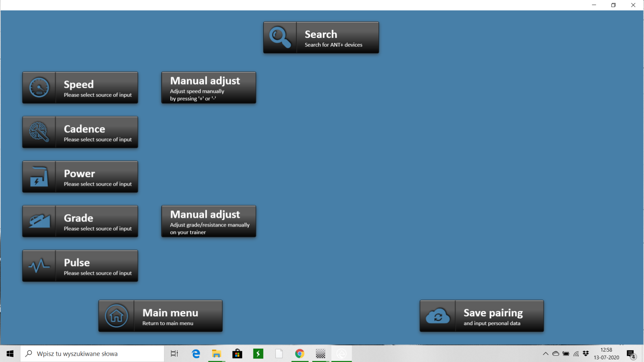644x362 pixels.
Task: Select the Speed speedometer icon
Action: click(x=39, y=88)
